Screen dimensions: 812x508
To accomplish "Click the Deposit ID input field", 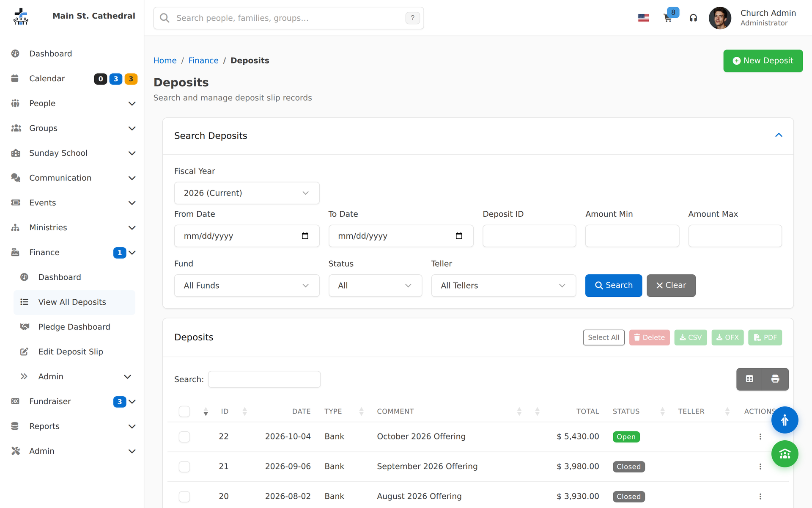I will tap(529, 236).
